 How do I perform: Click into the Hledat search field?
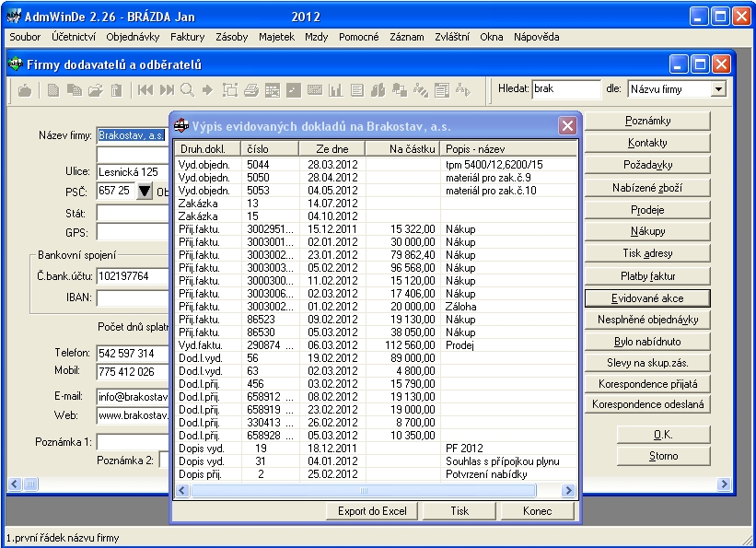tap(566, 89)
